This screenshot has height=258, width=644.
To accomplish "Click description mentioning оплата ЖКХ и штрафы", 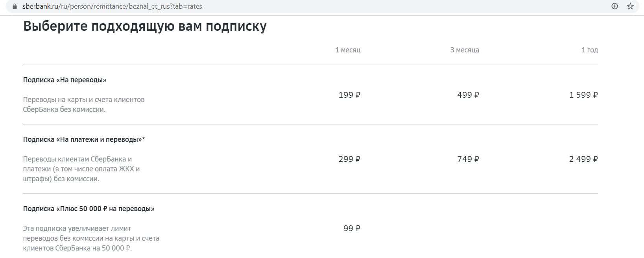I will point(81,169).
